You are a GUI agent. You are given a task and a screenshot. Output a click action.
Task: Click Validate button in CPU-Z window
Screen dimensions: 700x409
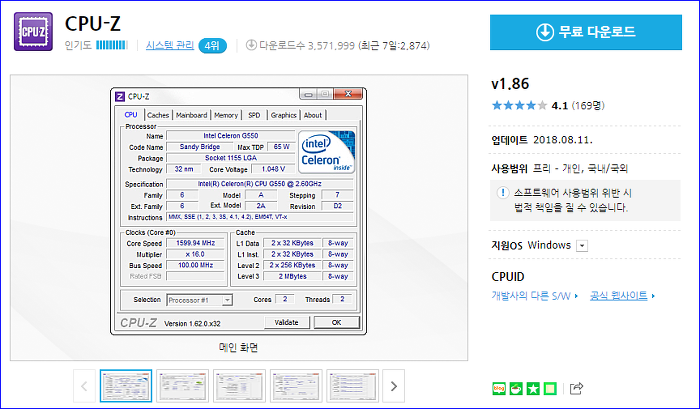[x=287, y=322]
